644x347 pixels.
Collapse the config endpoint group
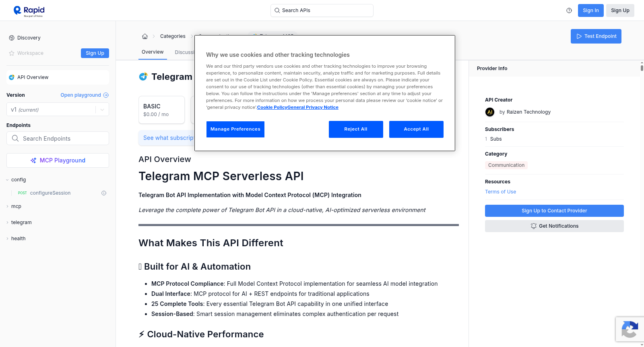point(7,180)
